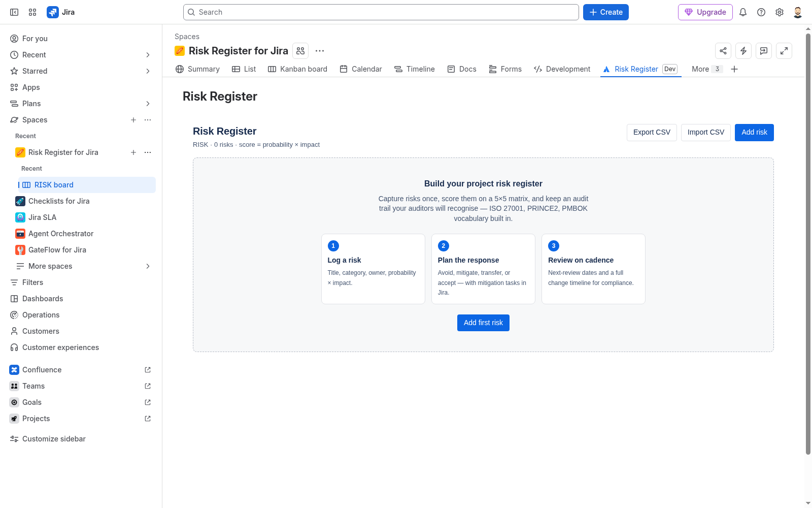Screen dimensions: 812x508
Task: Click the Add risk button
Action: click(x=754, y=132)
